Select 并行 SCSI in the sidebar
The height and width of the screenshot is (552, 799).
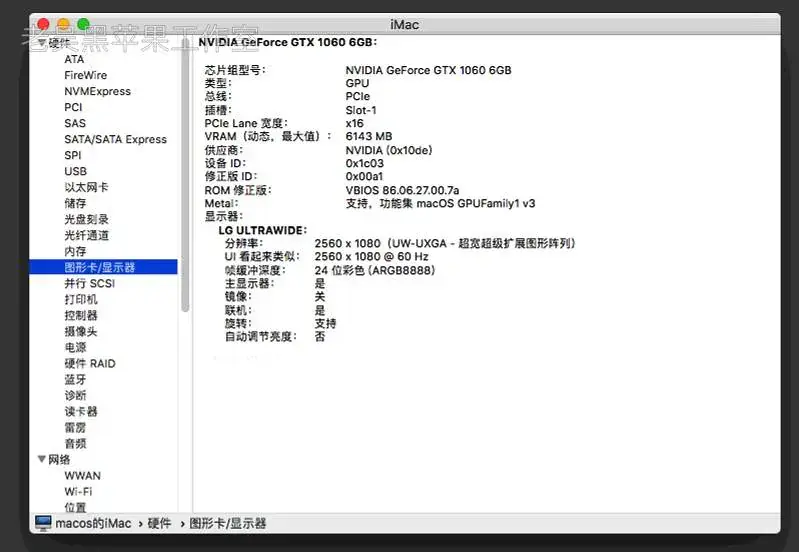[x=89, y=283]
